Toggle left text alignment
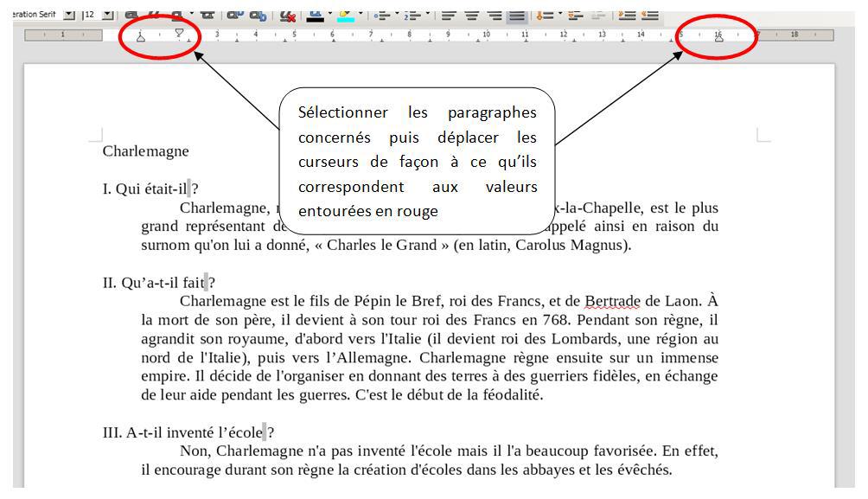 point(449,16)
